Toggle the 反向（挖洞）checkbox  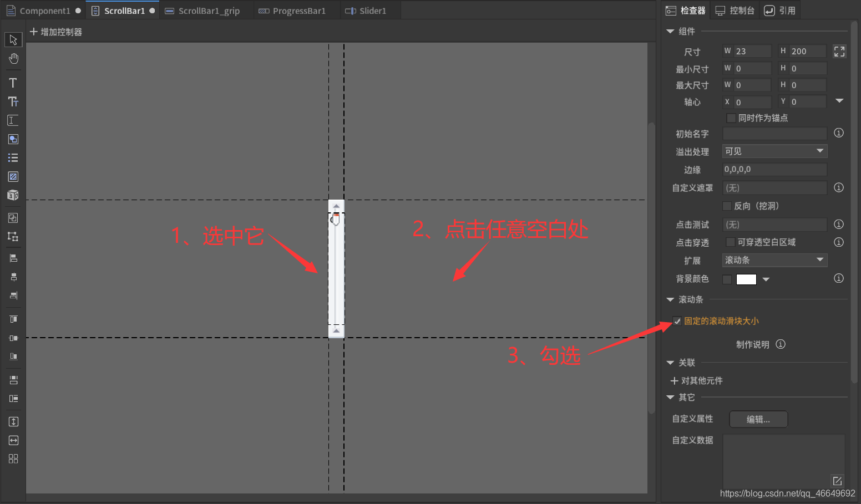[727, 206]
